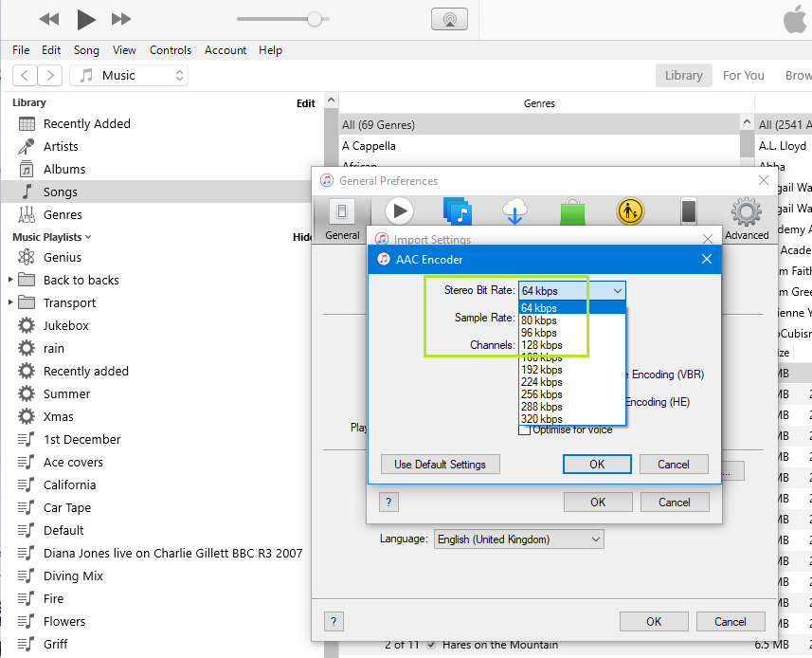The width and height of the screenshot is (812, 658).
Task: Choose 128 kbps from bit rate list
Action: point(572,345)
